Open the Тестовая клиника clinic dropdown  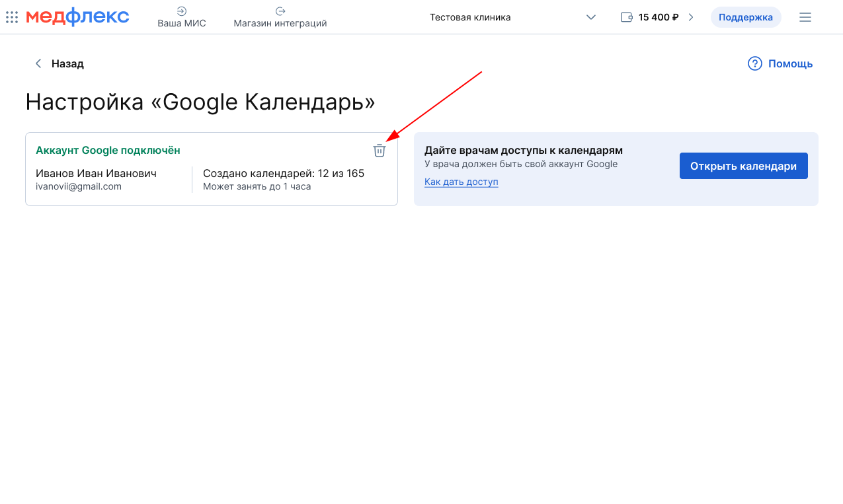tap(470, 17)
